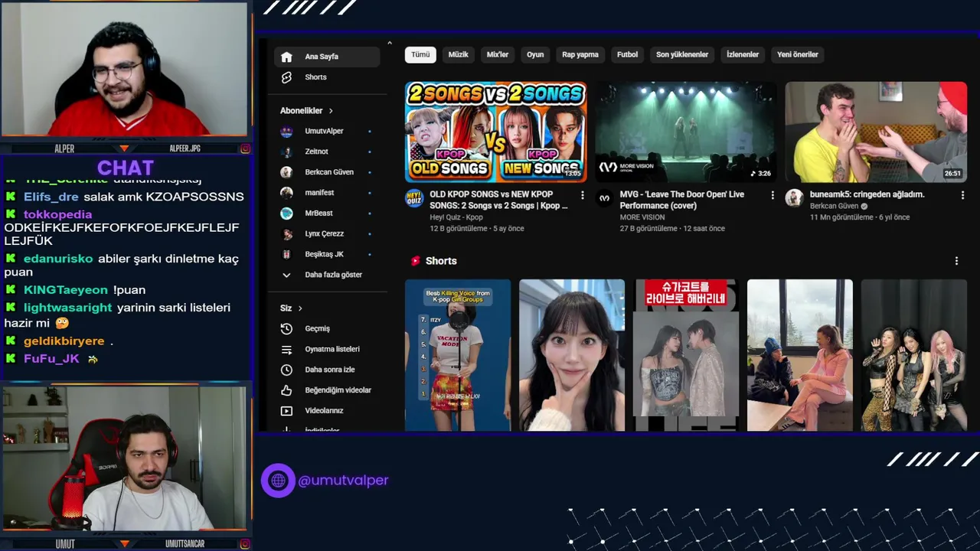This screenshot has width=980, height=551.
Task: Click globe icon next to @umutvalper
Action: 278,481
